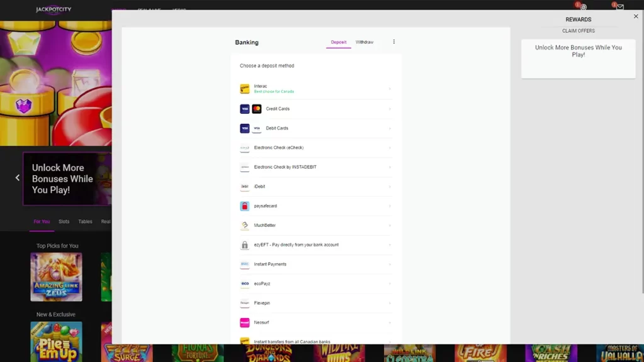
Task: Click the Electronic Check (eCheck) logo icon
Action: pyautogui.click(x=245, y=148)
